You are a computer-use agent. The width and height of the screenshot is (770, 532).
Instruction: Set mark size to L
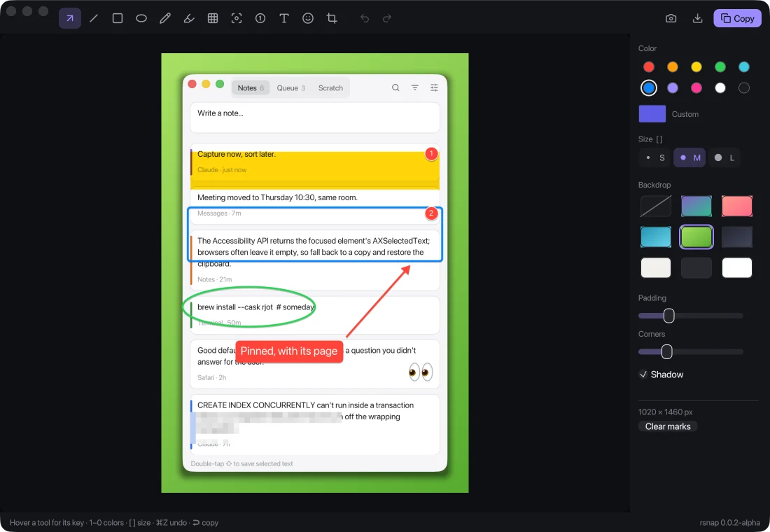(x=724, y=157)
